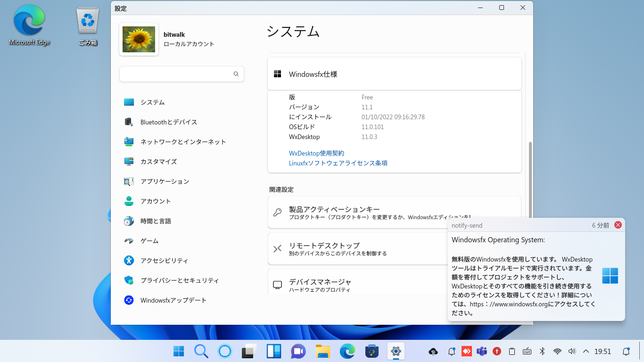Click the red update arrow tray icon
Image resolution: width=644 pixels, height=362 pixels.
click(496, 351)
